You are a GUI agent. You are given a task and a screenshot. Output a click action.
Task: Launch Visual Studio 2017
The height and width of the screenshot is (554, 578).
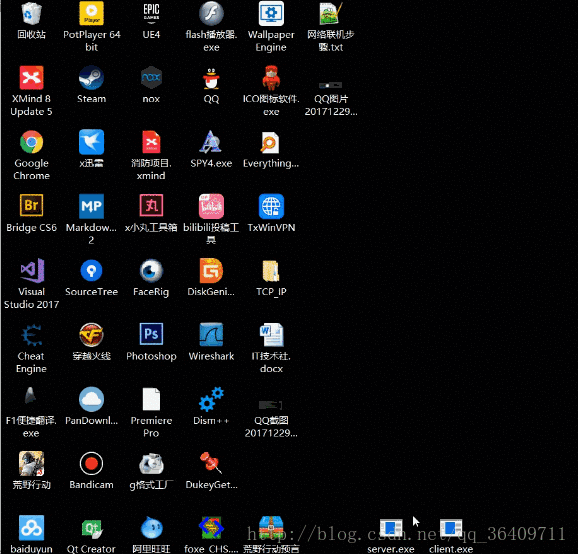[32, 271]
